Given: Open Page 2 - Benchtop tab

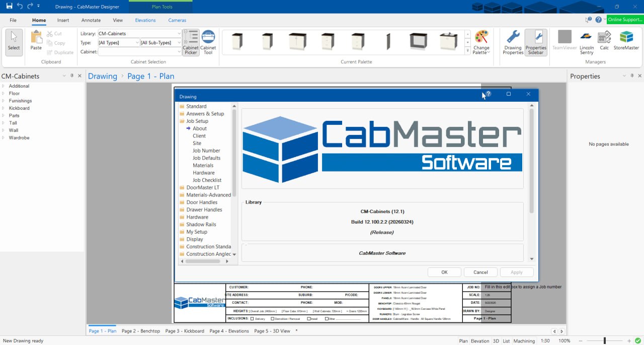Looking at the screenshot, I should tap(141, 331).
